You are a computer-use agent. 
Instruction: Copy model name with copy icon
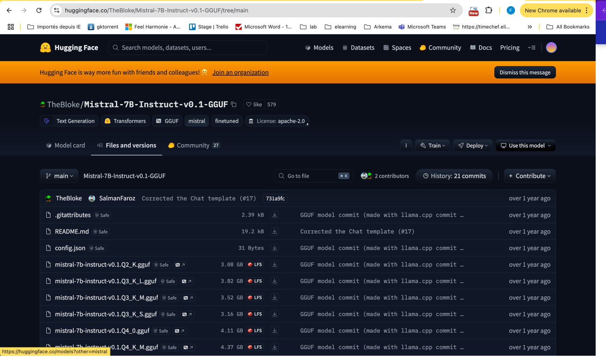click(234, 105)
